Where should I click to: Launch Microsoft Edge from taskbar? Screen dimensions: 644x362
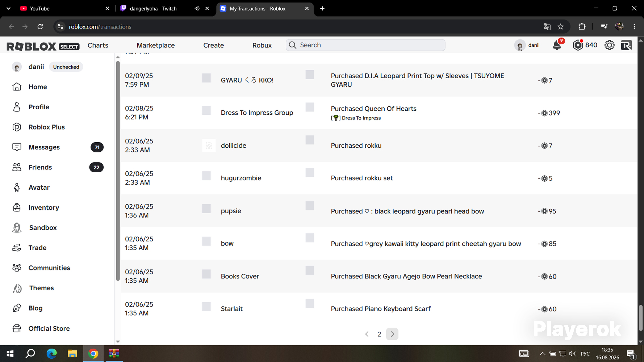51,354
